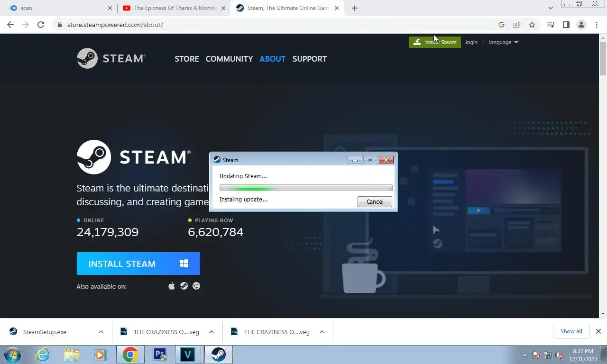Click the large INSTALL STEAM button
The image size is (607, 364).
coord(138,264)
